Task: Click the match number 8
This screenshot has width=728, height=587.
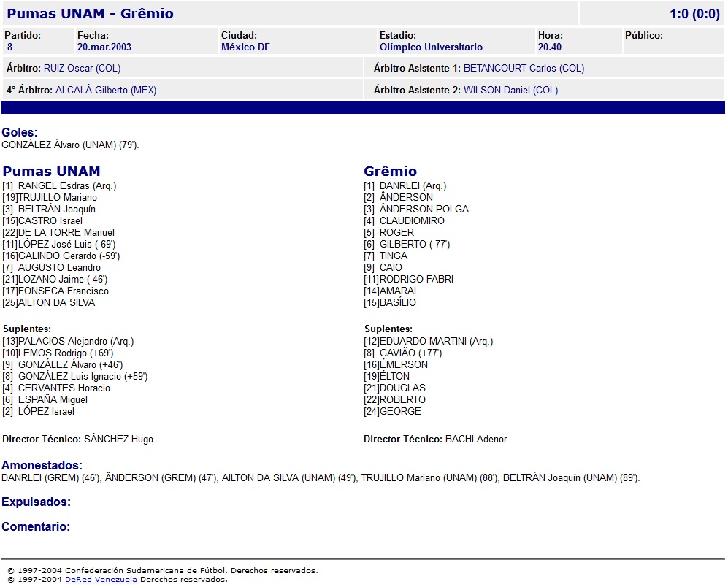Action: pyautogui.click(x=9, y=47)
